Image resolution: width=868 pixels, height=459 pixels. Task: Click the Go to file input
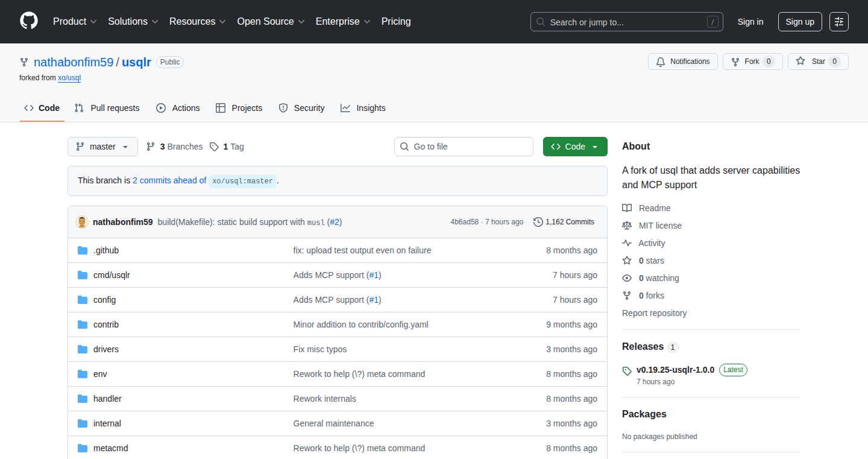point(464,147)
